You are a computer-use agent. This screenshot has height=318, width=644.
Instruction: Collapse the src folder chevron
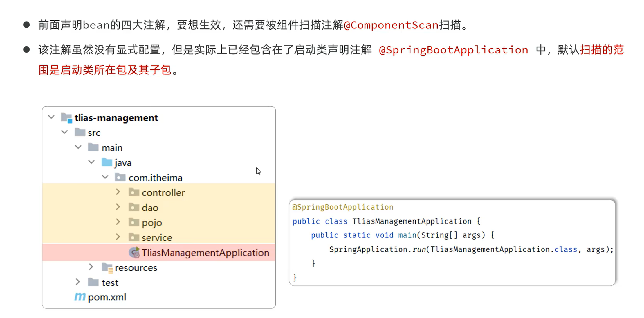(x=64, y=132)
